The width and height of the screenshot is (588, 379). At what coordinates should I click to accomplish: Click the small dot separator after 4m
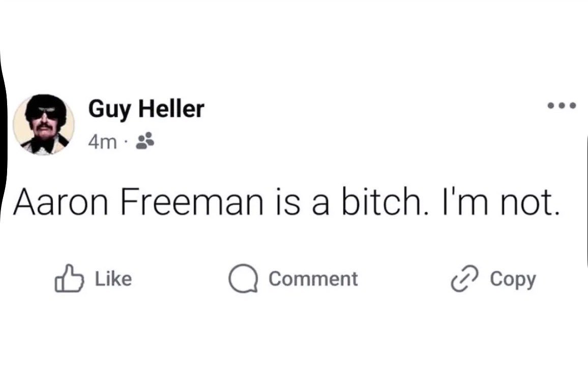126,142
